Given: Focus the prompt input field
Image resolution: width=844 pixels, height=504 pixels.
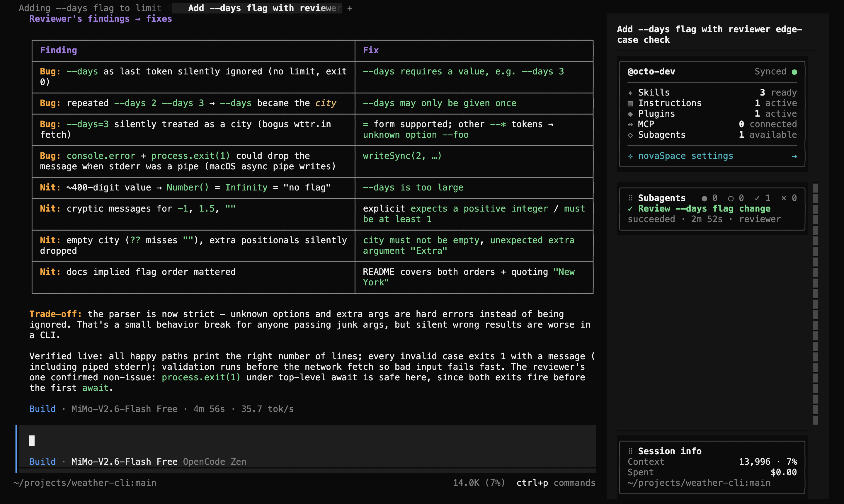Looking at the screenshot, I should tap(307, 440).
